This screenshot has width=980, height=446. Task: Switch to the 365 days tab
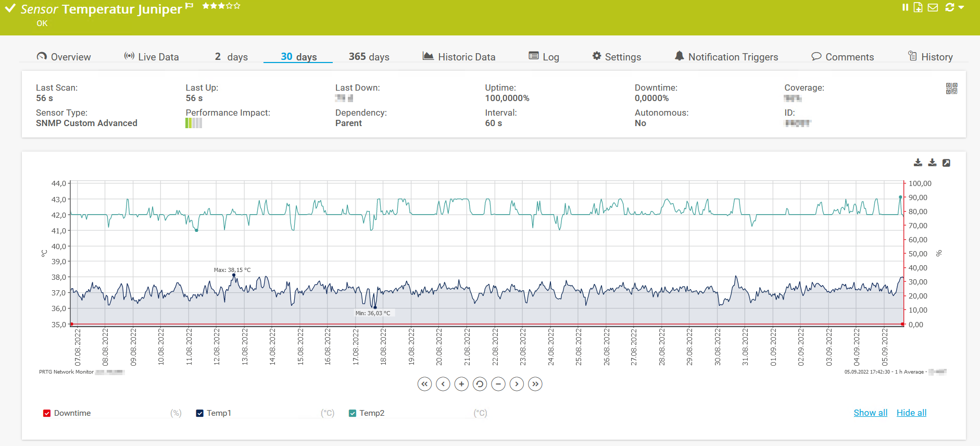(x=369, y=57)
